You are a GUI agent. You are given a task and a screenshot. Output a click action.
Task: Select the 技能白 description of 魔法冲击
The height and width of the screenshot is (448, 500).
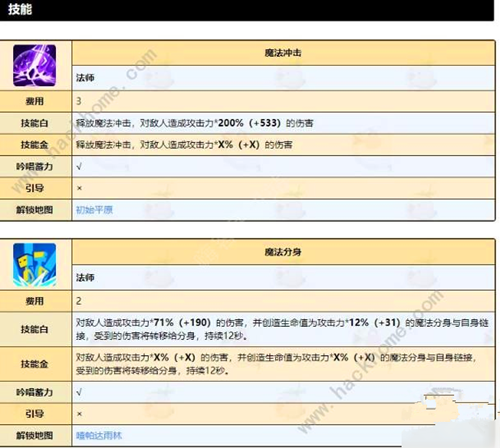click(x=195, y=123)
